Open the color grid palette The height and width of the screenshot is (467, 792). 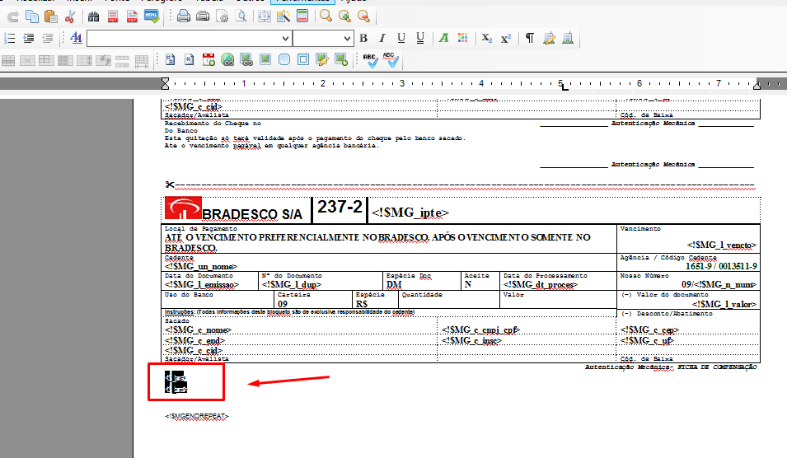463,38
